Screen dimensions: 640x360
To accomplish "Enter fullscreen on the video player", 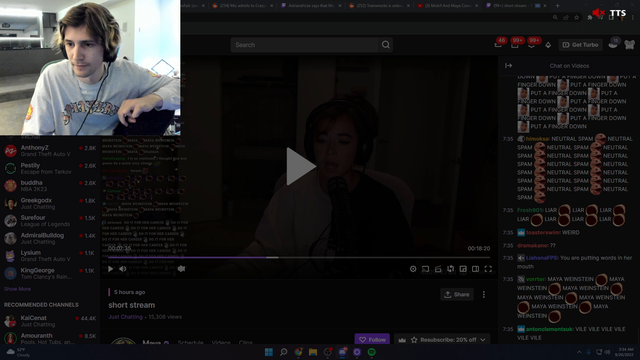I will (488, 269).
